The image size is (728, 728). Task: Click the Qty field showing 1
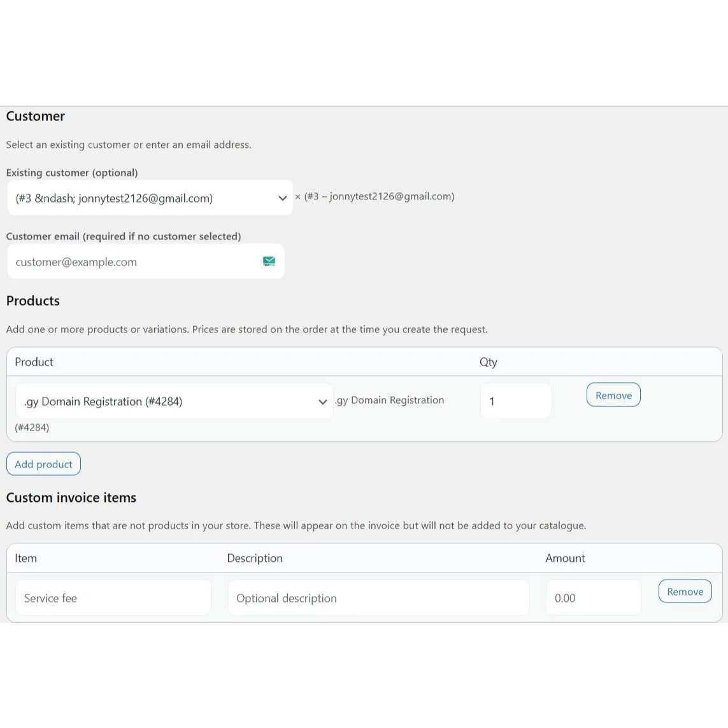[515, 401]
